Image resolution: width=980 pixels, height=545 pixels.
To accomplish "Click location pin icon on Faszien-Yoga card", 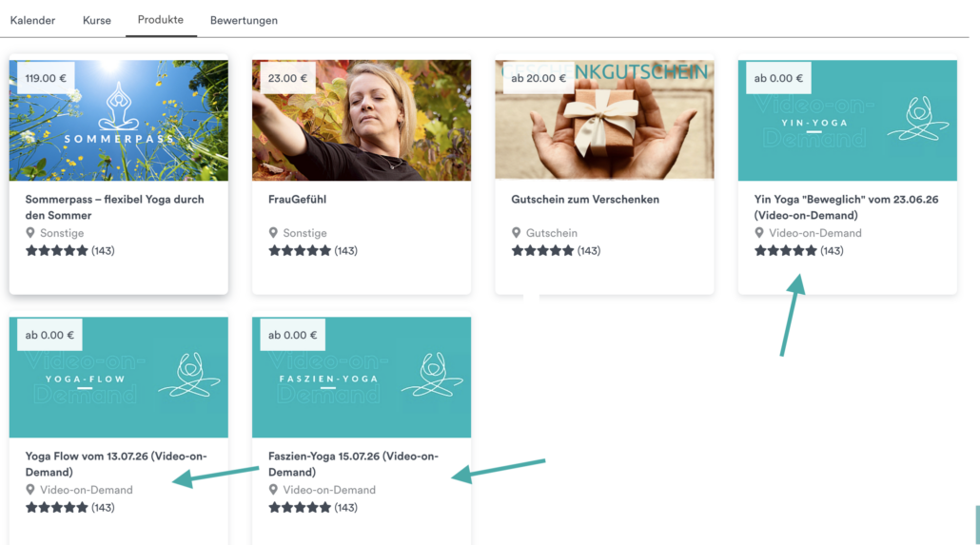I will click(x=273, y=490).
